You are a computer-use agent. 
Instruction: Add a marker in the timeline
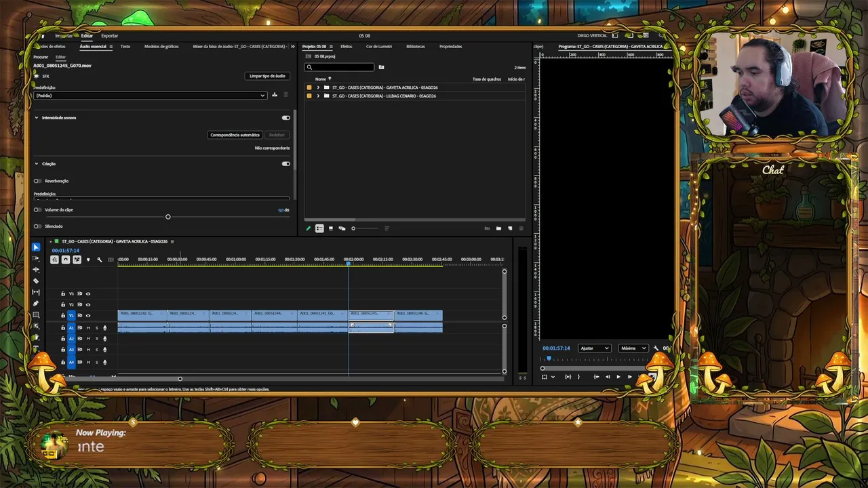pyautogui.click(x=88, y=260)
